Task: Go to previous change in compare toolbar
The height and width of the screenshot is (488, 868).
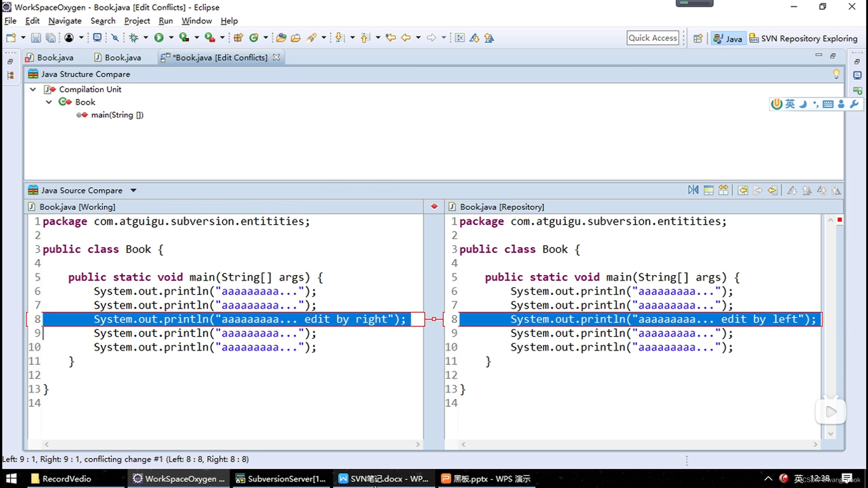Action: pyautogui.click(x=836, y=190)
